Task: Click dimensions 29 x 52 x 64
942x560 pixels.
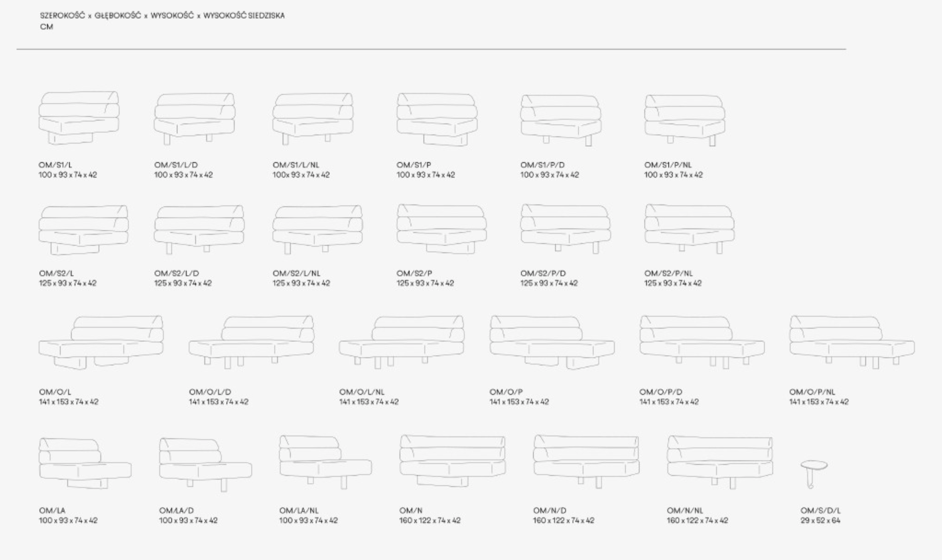Action: [x=820, y=521]
